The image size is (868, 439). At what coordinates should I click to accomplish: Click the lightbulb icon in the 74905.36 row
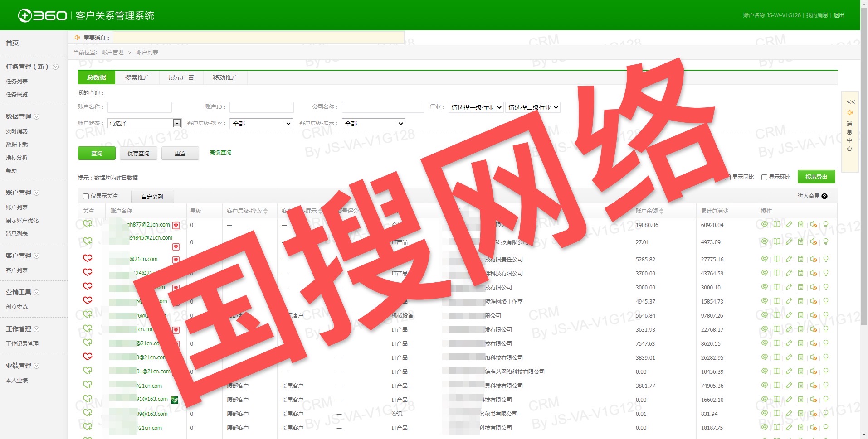[x=826, y=385]
